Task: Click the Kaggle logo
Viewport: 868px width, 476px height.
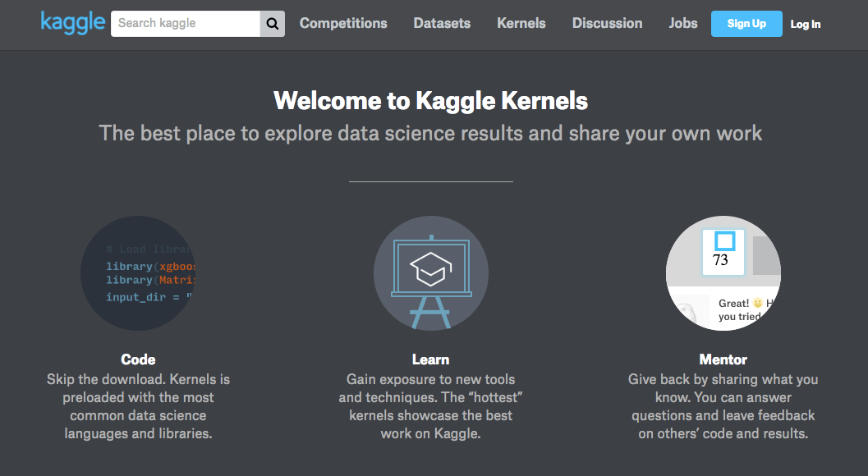Action: pyautogui.click(x=72, y=23)
